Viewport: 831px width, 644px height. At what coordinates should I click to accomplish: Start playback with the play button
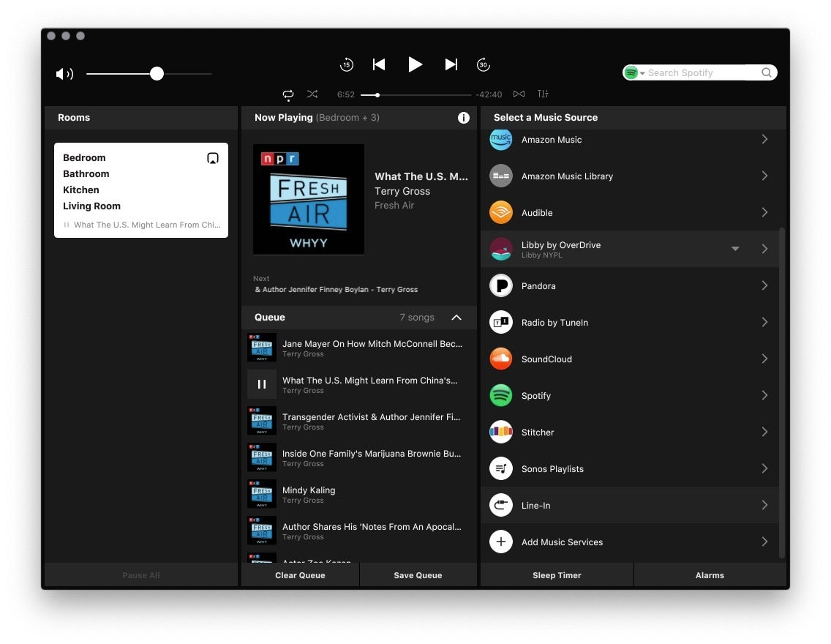[415, 64]
